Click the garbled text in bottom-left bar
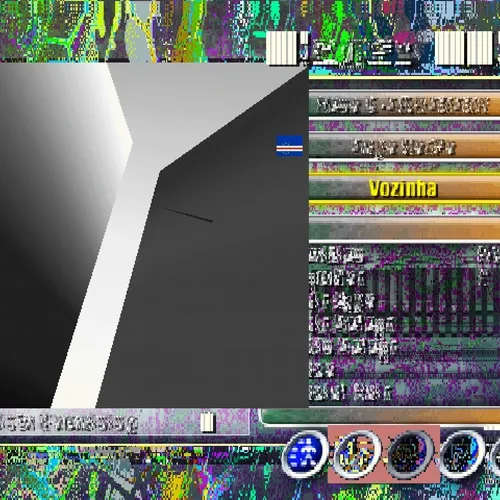Image resolution: width=500 pixels, height=500 pixels. click(68, 423)
